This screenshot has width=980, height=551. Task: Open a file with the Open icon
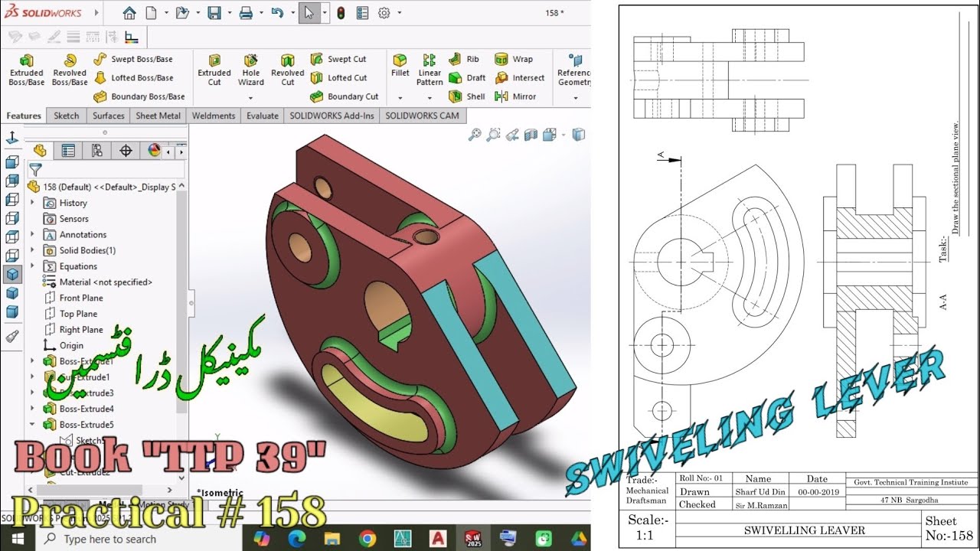[x=181, y=13]
